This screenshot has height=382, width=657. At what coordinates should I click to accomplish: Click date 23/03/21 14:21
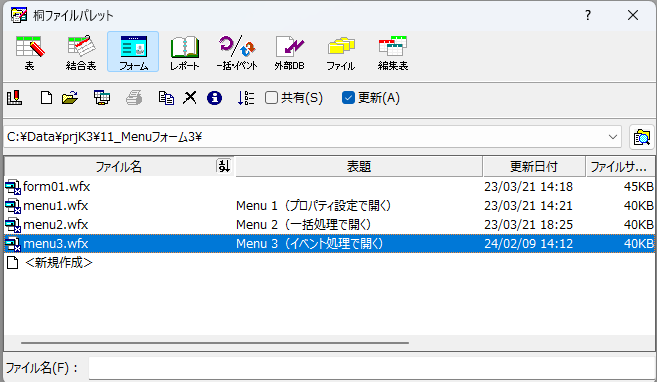coord(528,206)
